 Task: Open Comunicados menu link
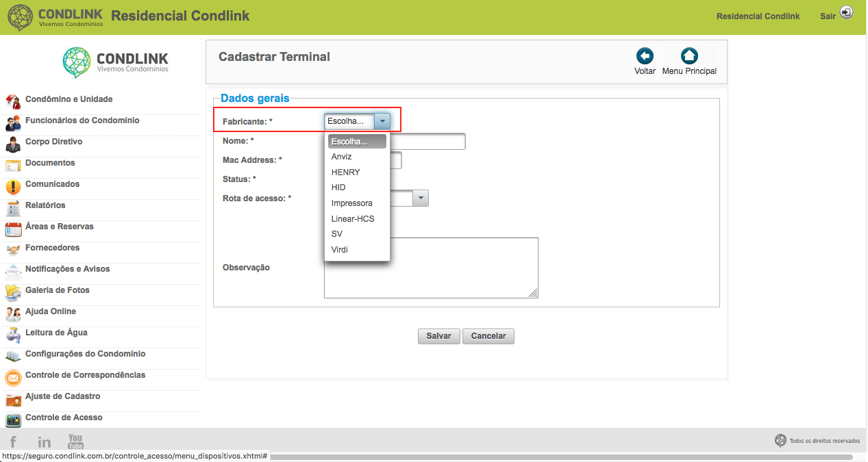coord(52,184)
